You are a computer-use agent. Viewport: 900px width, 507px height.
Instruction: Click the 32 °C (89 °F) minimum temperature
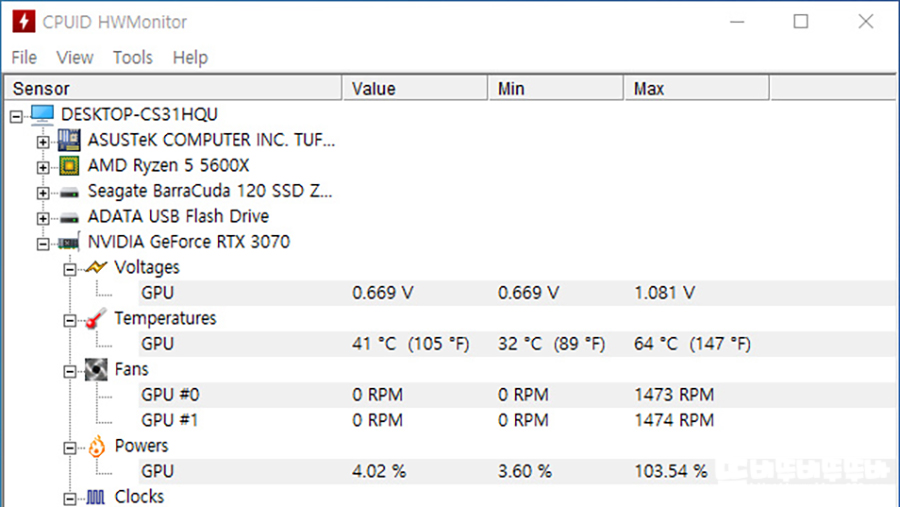click(552, 344)
